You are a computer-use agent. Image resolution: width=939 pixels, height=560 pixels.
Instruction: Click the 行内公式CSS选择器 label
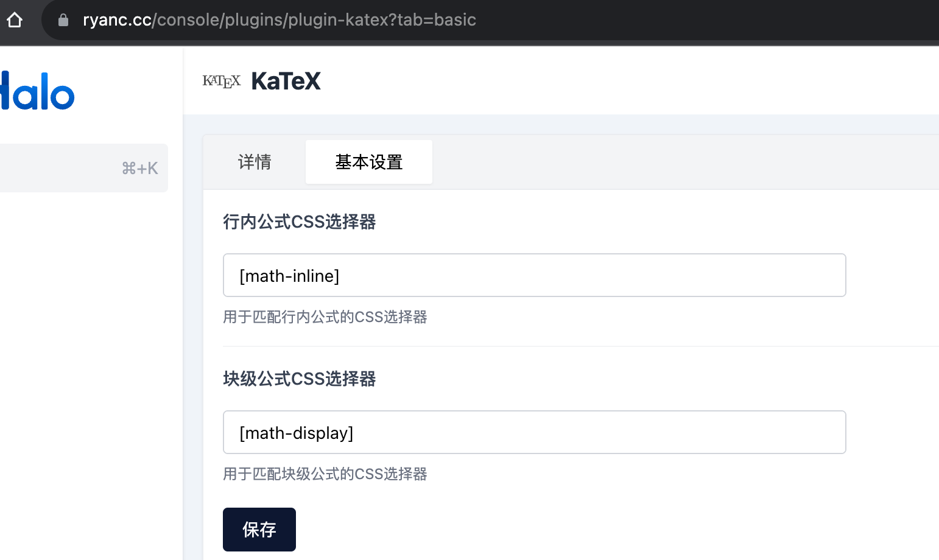click(299, 222)
